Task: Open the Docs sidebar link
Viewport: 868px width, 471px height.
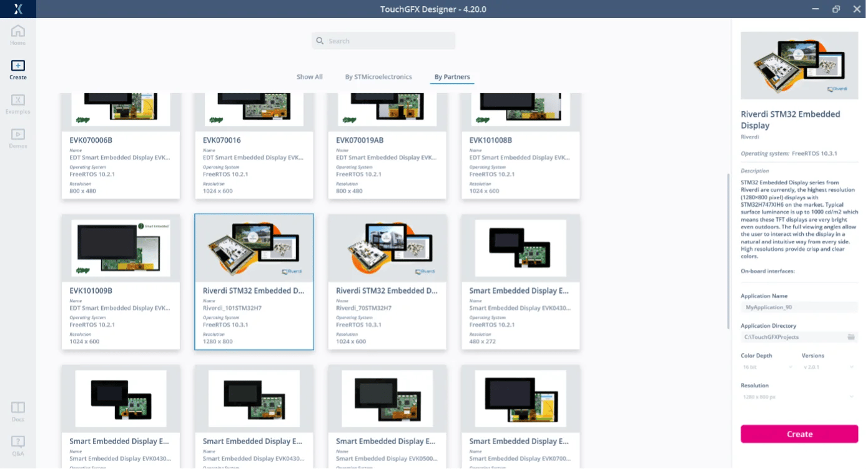Action: point(18,411)
